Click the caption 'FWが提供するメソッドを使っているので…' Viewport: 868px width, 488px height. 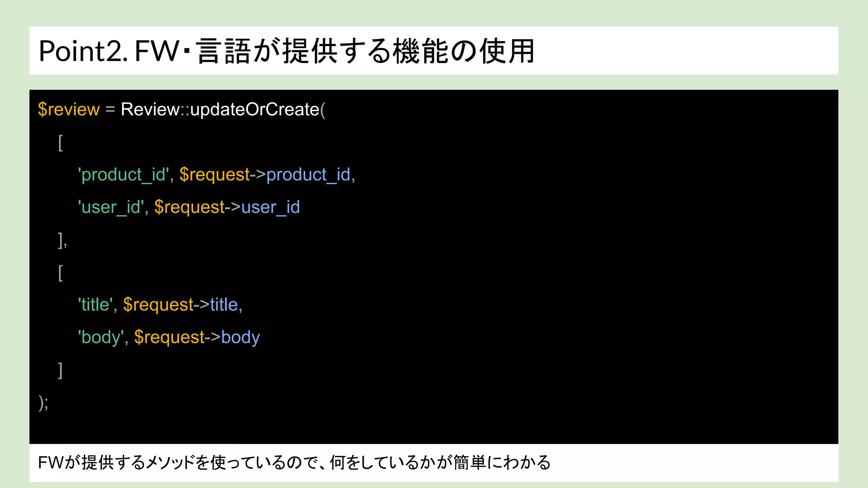294,462
